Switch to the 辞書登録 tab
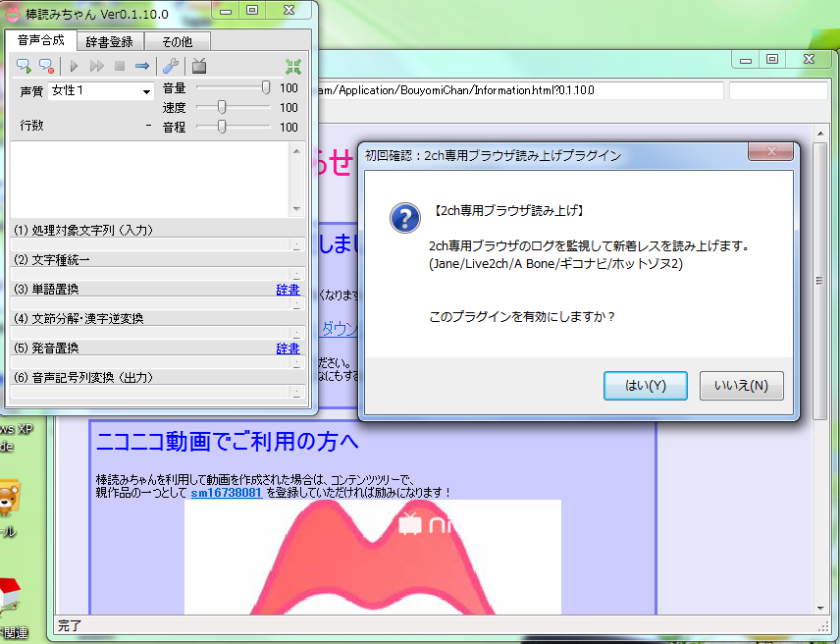This screenshot has height=644, width=840. point(110,42)
